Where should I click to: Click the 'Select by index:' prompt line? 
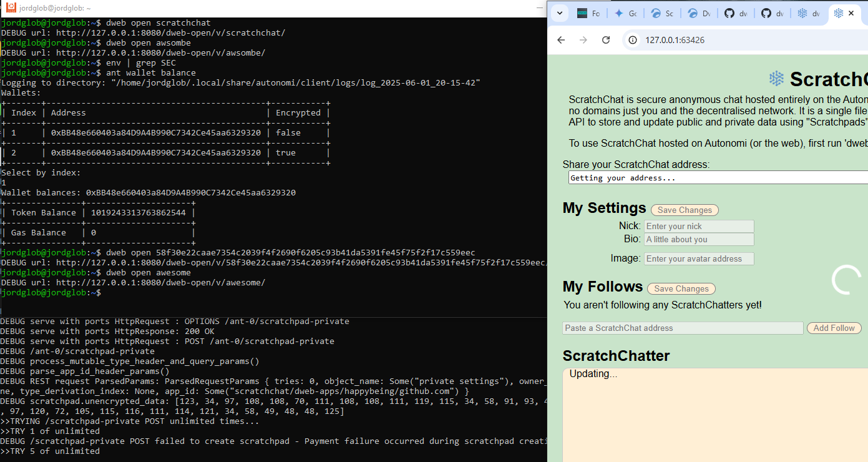point(41,173)
